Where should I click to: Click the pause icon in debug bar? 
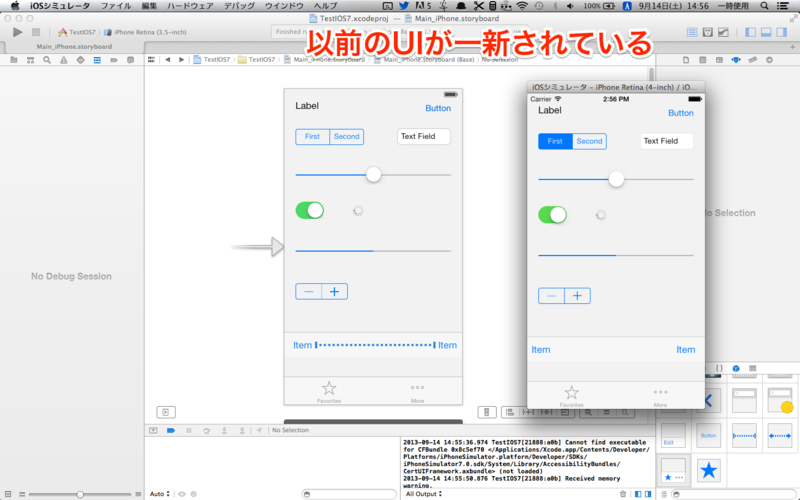tap(189, 430)
